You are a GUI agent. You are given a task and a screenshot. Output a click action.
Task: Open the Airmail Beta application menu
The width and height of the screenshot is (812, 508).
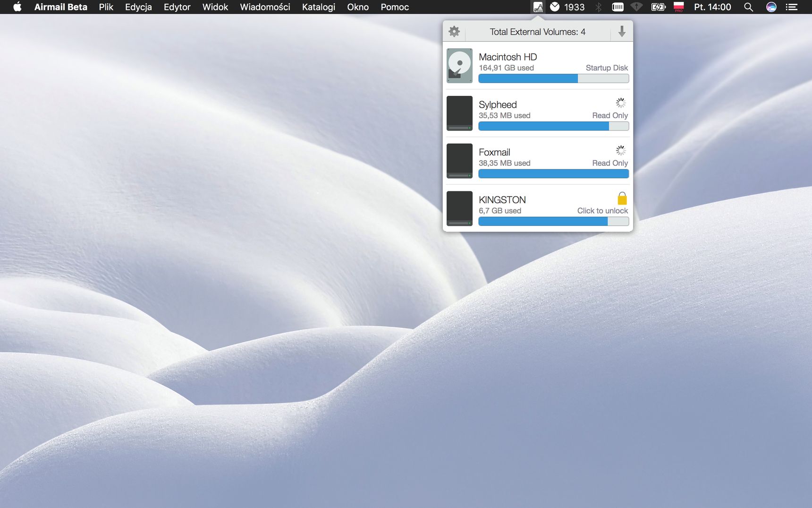coord(60,7)
